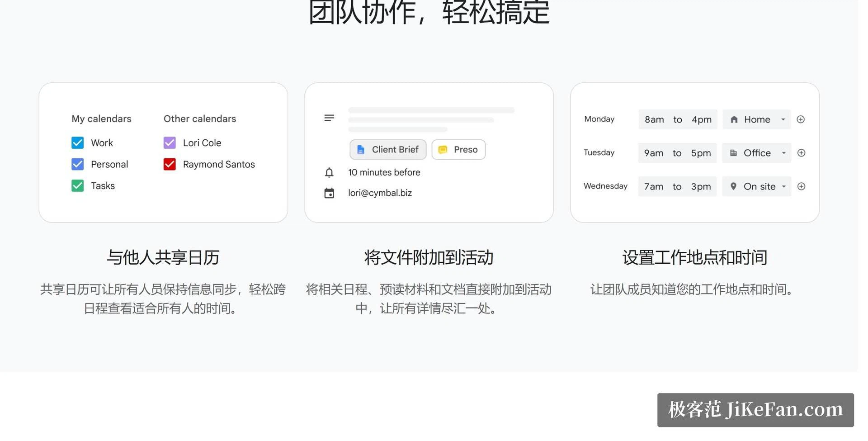Open the Home location dropdown for Monday
This screenshot has height=441, width=868.
coord(756,119)
